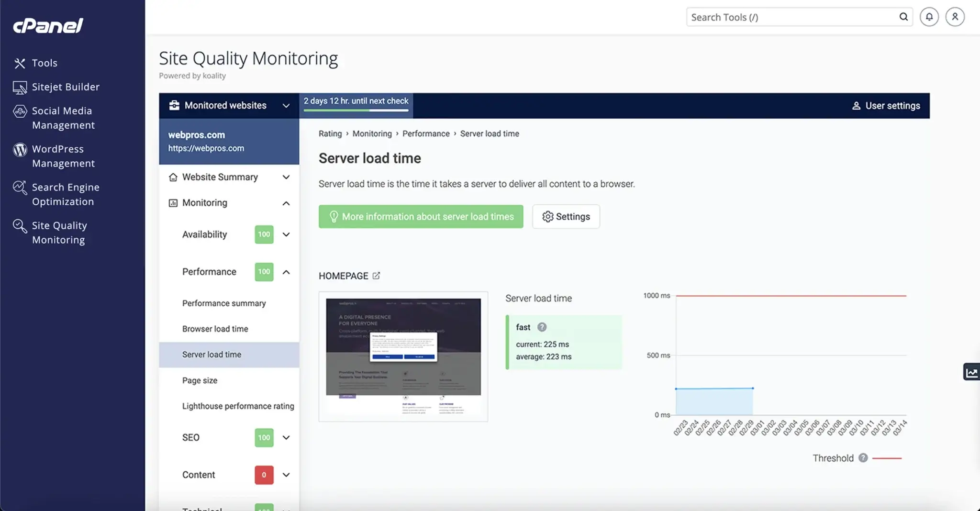
Task: Click the help icon beside fast
Action: click(x=542, y=327)
